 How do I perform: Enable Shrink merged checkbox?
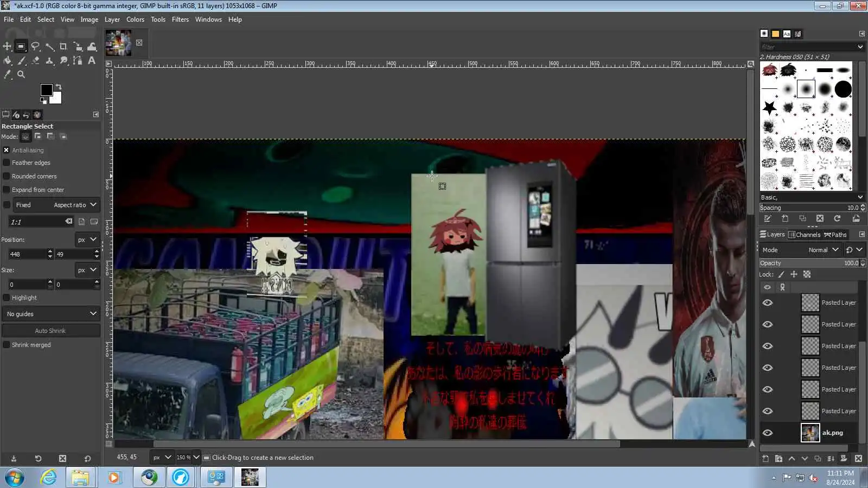[7, 345]
